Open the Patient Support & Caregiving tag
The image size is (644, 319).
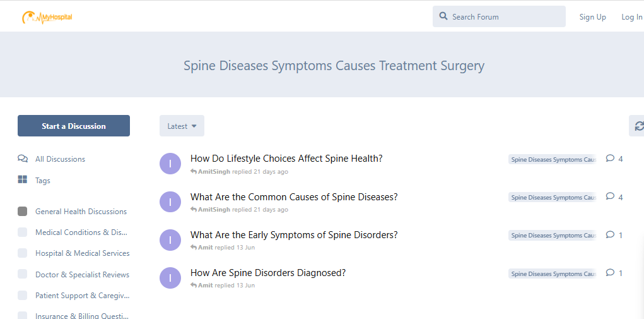coord(82,296)
